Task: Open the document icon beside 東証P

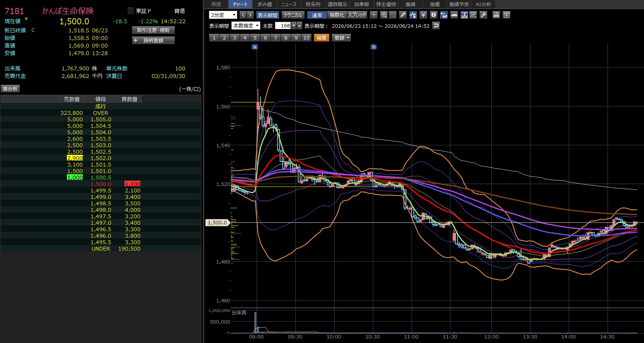Action: (131, 11)
